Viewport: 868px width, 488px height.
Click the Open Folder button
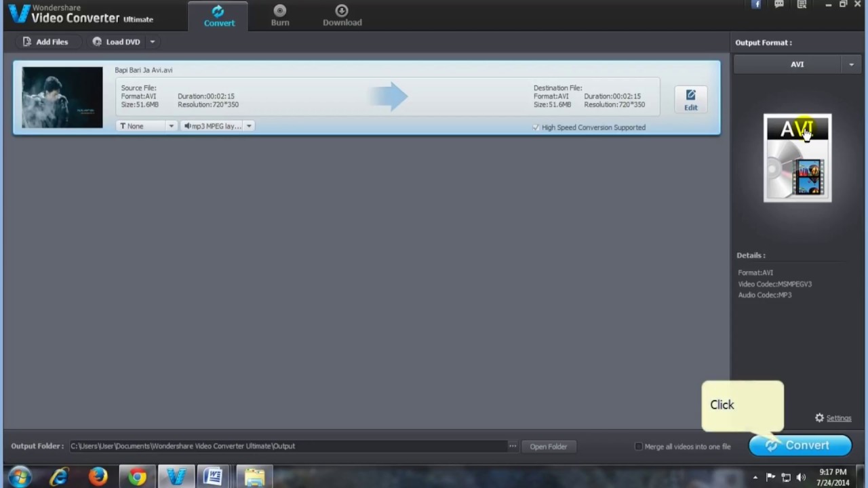coord(548,447)
